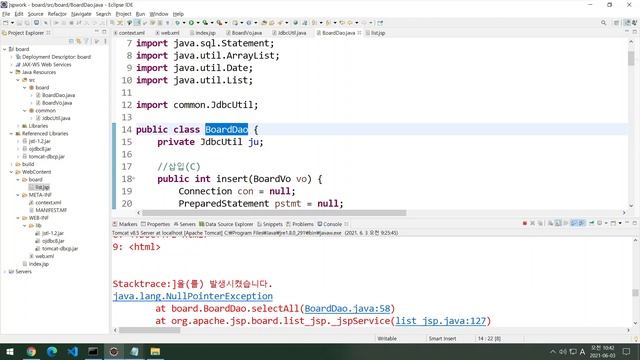This screenshot has width=640, height=360.
Task: Collapse the WEB-INF folder node
Action: point(18,218)
